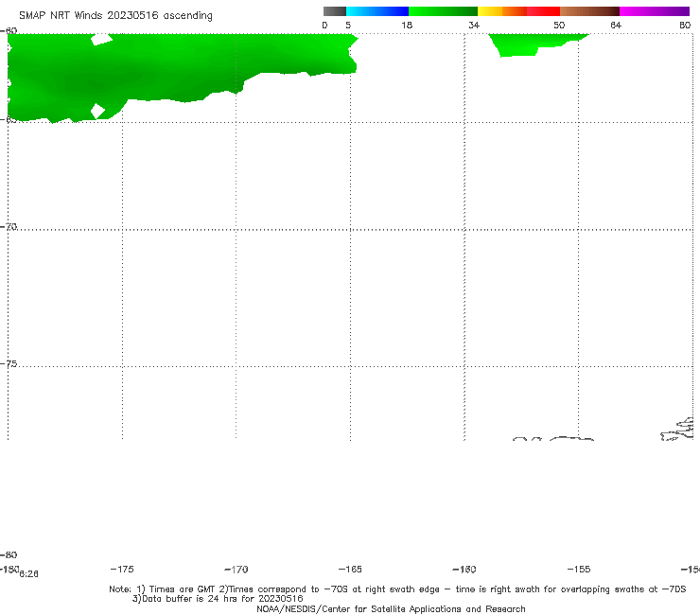This screenshot has width=700, height=615.
Task: Click the color bar label '34'
Action: click(x=474, y=26)
